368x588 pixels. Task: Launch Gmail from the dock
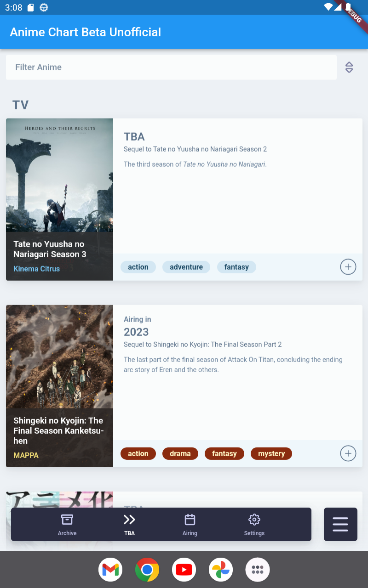pos(110,570)
